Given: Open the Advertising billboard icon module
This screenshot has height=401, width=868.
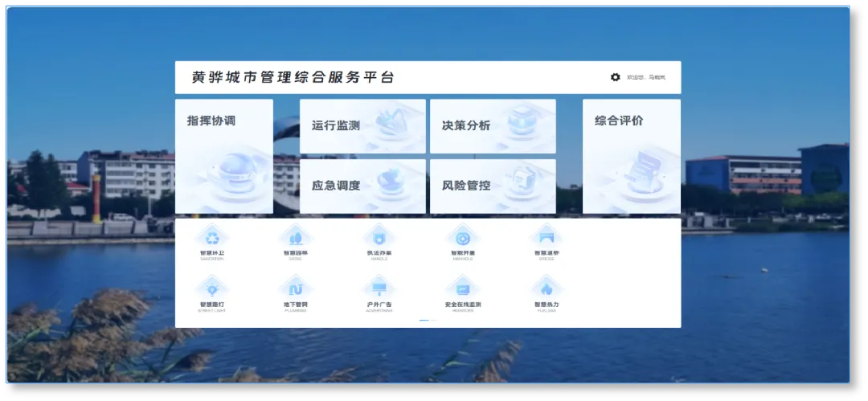Looking at the screenshot, I should click(379, 289).
